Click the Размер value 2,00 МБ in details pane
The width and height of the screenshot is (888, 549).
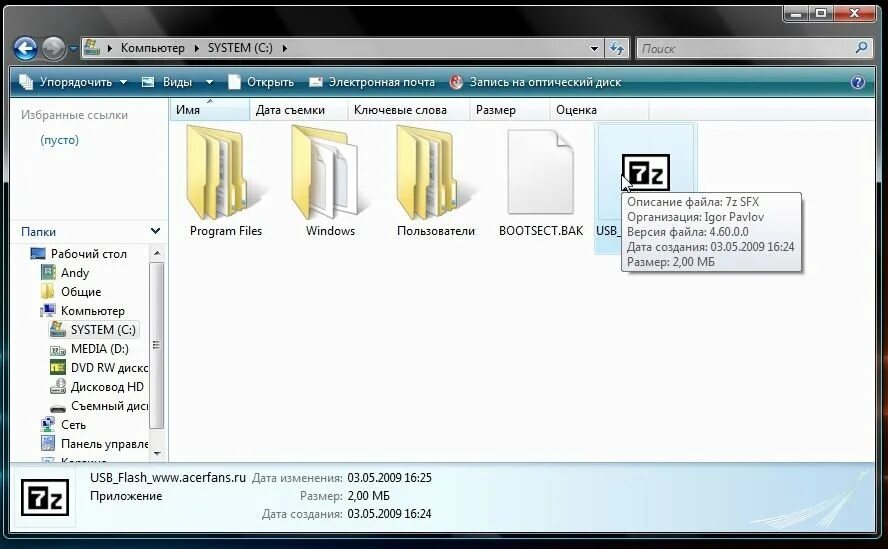369,496
